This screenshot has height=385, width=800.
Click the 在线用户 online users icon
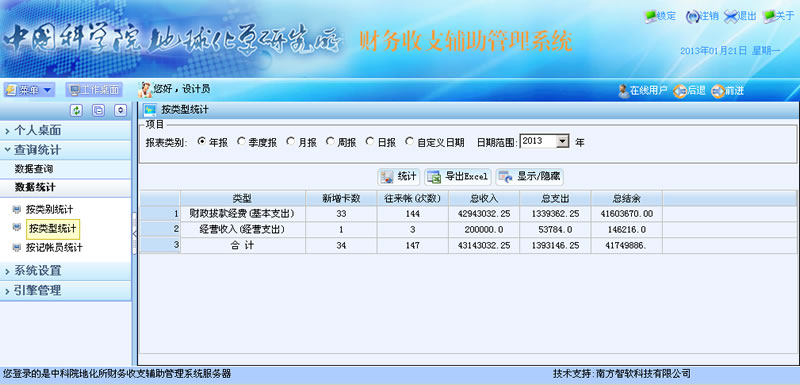click(623, 91)
